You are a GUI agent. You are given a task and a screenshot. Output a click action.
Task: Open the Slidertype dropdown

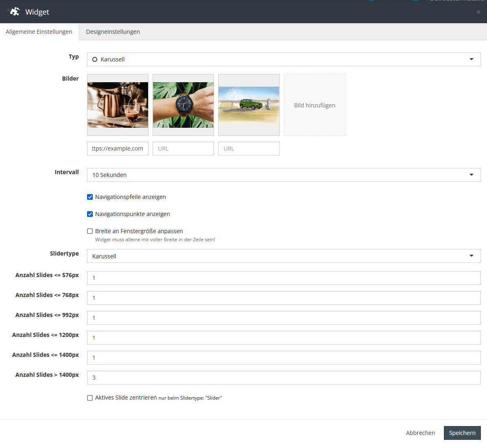284,256
